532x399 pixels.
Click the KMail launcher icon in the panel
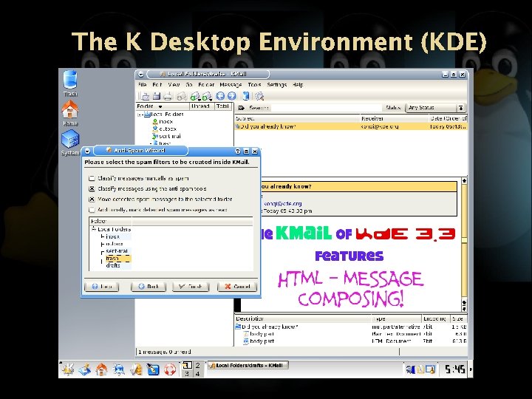tap(136, 369)
